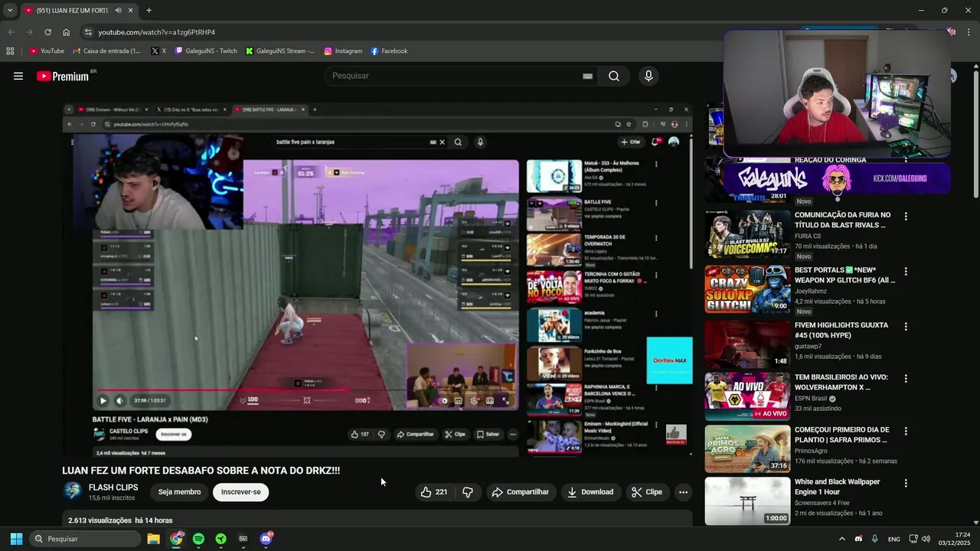The height and width of the screenshot is (551, 980).
Task: Open Discord from the taskbar
Action: [x=266, y=539]
